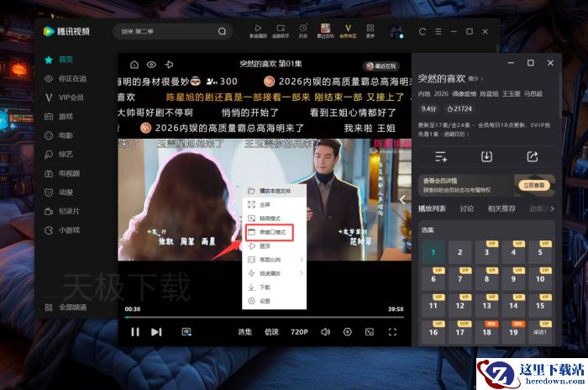Expand more tabs chevron arrow
This screenshot has width=588, height=390.
552,208
